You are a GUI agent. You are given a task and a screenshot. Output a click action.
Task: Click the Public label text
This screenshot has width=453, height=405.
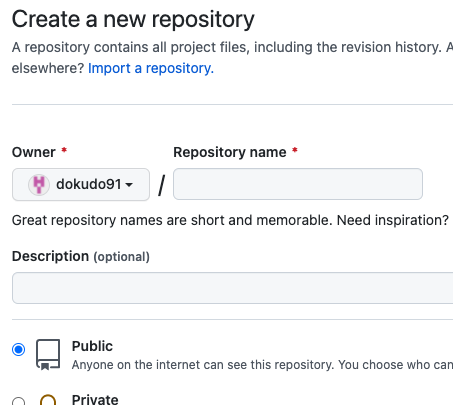[x=92, y=346]
